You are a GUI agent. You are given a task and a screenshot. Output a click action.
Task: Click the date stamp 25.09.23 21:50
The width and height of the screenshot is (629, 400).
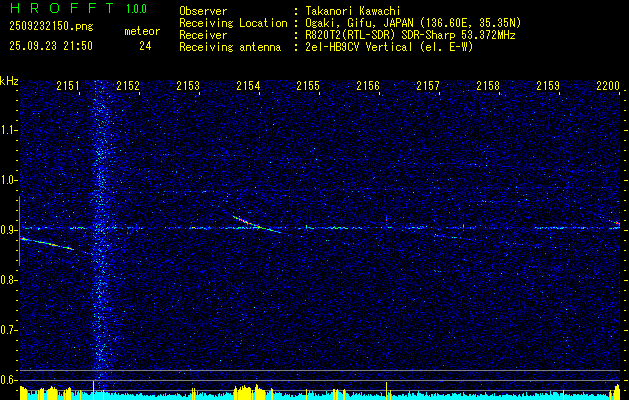51,46
